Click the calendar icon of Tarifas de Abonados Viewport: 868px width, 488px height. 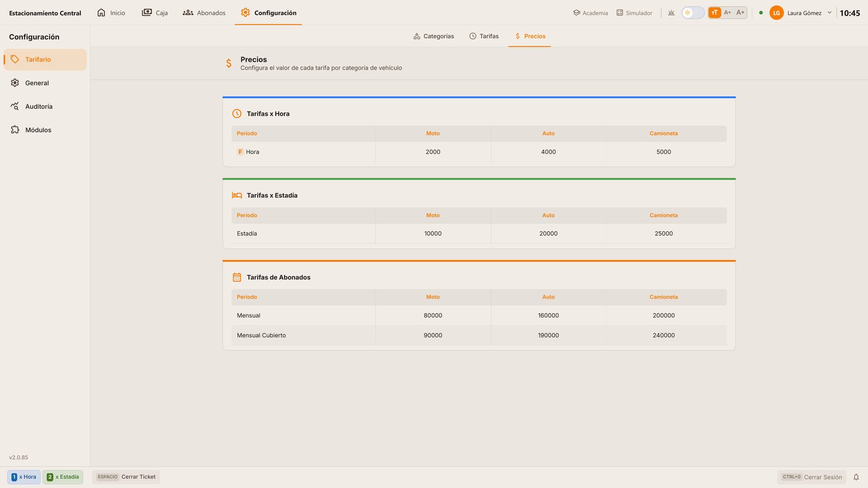click(x=237, y=277)
